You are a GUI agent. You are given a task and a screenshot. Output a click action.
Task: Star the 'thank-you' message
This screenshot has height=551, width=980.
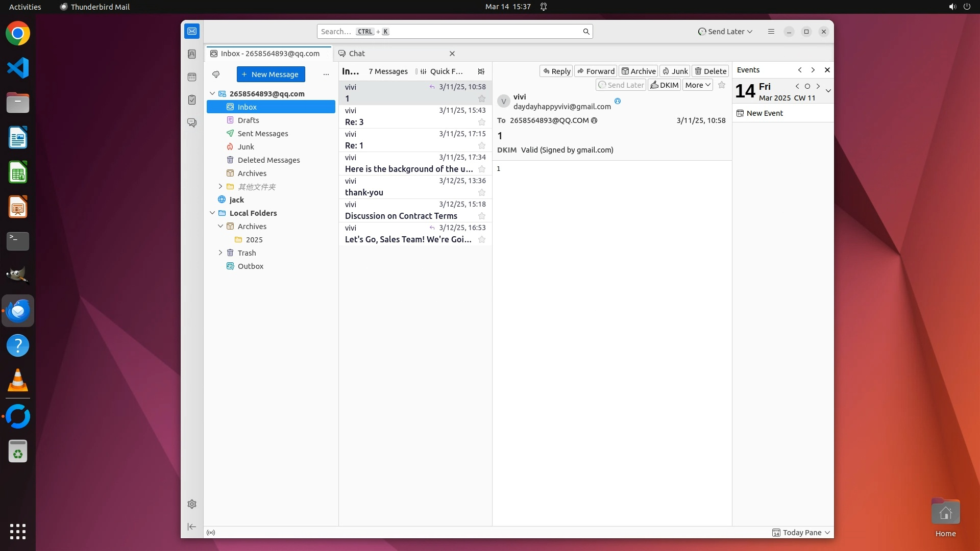pos(481,193)
